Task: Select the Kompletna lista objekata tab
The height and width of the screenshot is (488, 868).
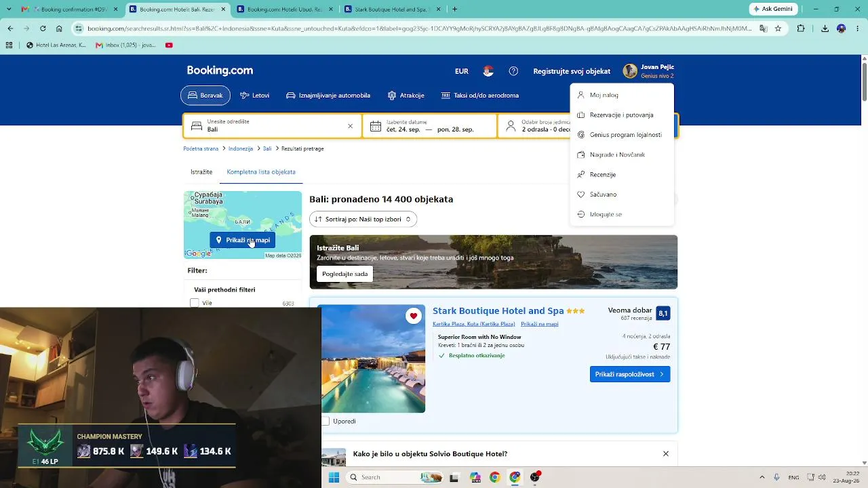Action: coord(261,172)
